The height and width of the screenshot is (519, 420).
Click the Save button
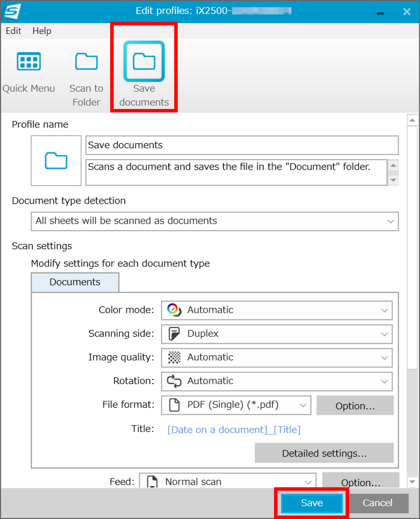312,503
